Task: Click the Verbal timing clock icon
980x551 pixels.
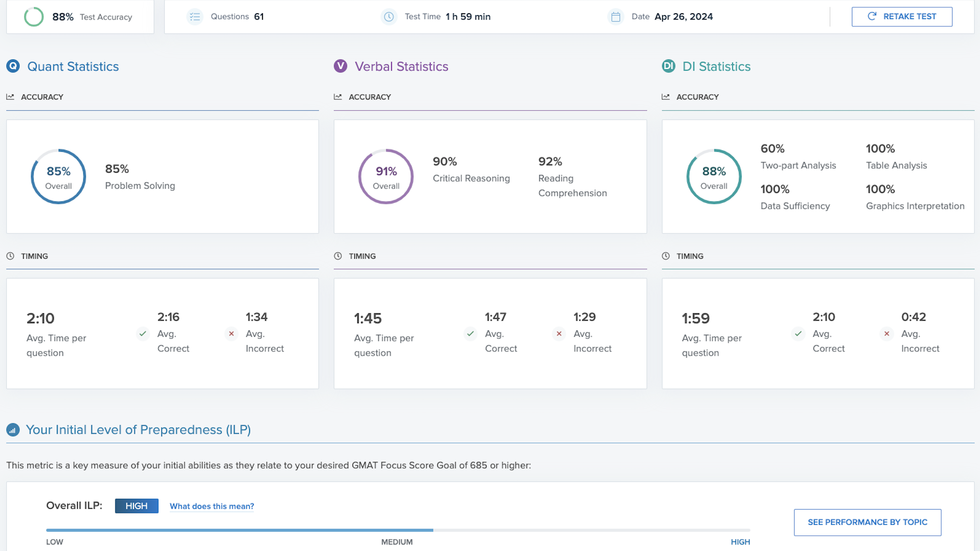Action: (338, 256)
